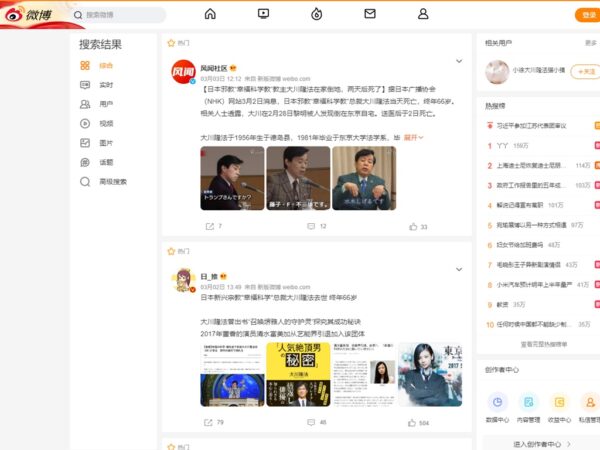Open hot search rank 6 妇女节 item
This screenshot has height=450, width=600.
point(519,245)
